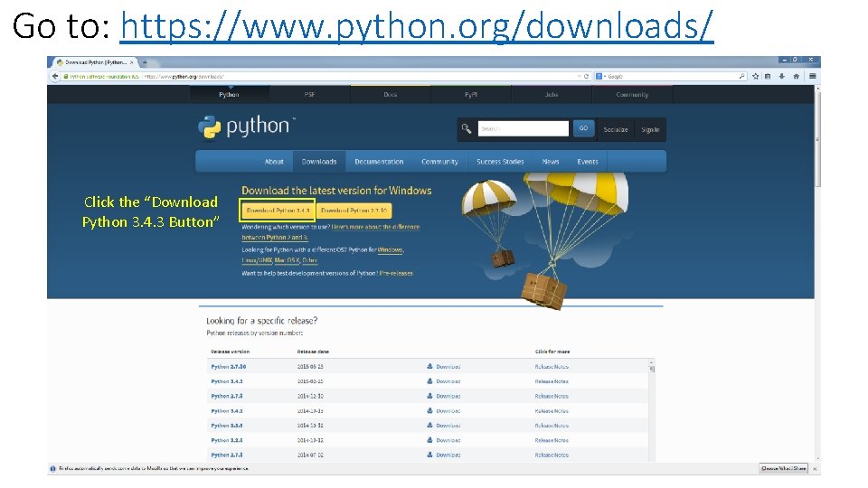The image size is (868, 488).
Task: Open the Firefox downloads arrow icon
Action: click(781, 76)
